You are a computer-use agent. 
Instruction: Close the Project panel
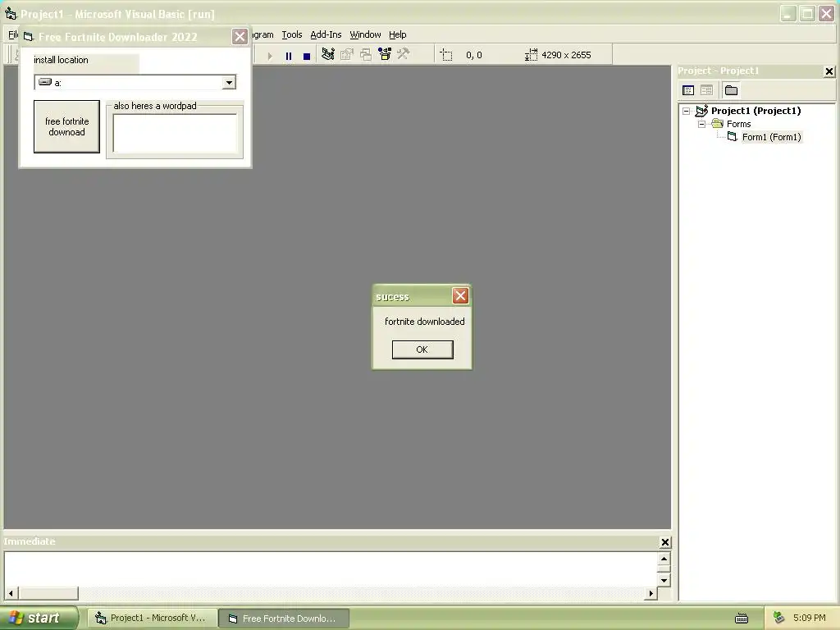(x=829, y=71)
